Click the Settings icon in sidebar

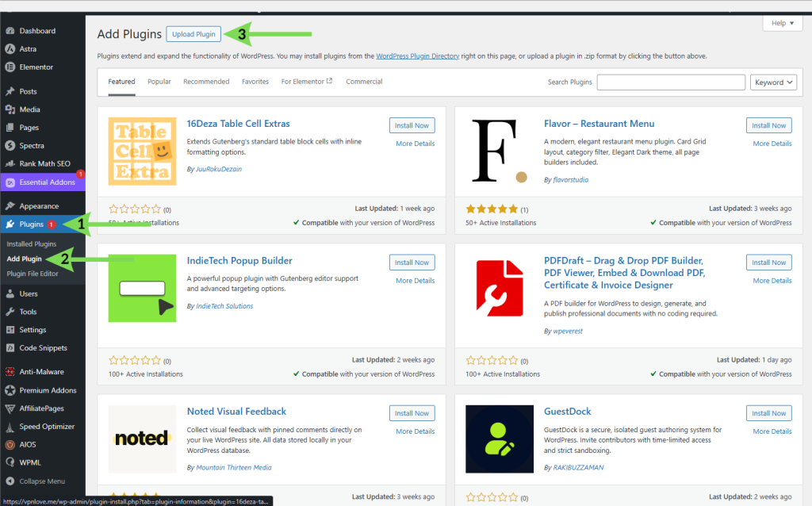[x=10, y=331]
